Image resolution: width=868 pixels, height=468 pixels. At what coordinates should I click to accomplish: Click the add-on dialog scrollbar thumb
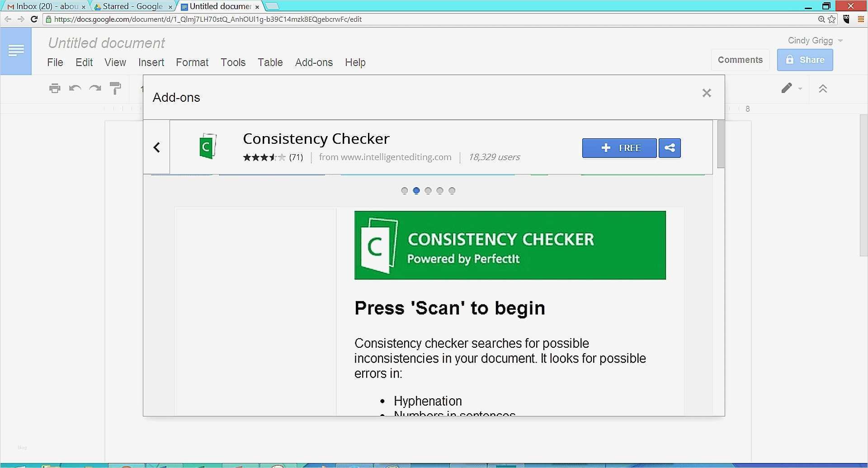(x=721, y=144)
